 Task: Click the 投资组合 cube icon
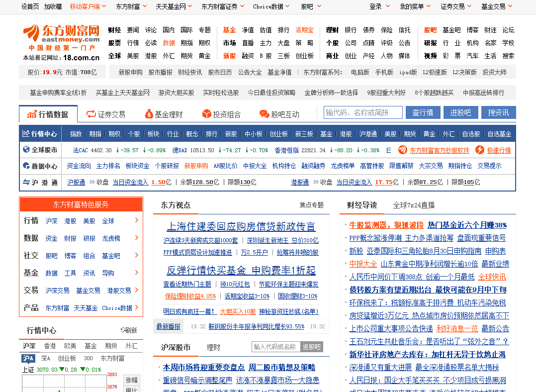pyautogui.click(x=207, y=114)
